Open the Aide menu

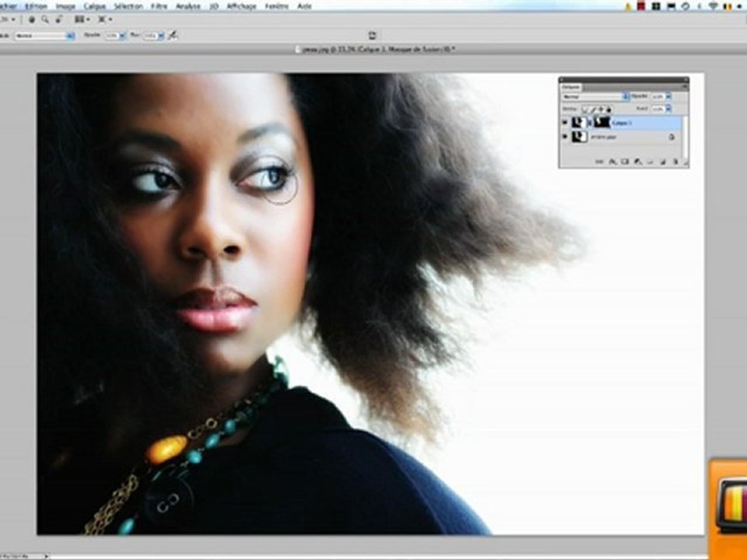tap(304, 6)
